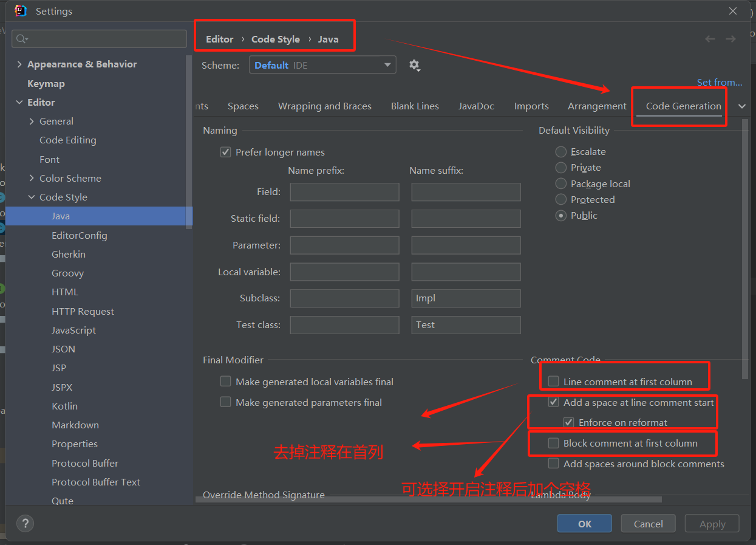Click the search magnifier icon
Viewport: 756px width, 545px height.
pyautogui.click(x=22, y=39)
